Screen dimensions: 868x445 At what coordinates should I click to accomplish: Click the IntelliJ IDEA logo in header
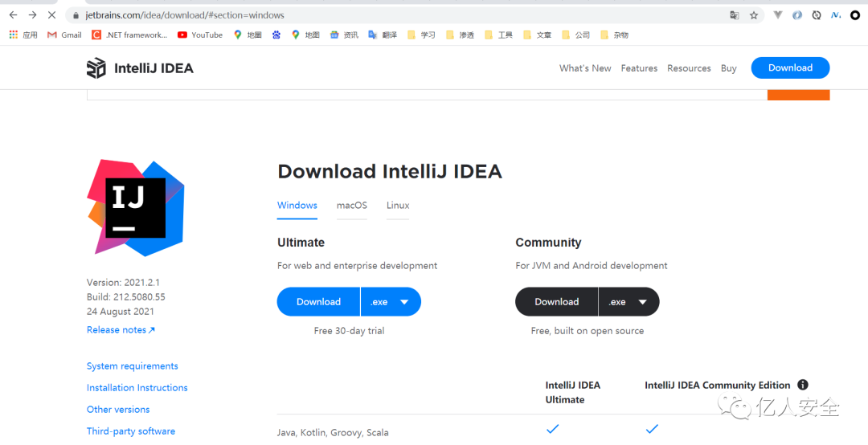click(x=140, y=68)
